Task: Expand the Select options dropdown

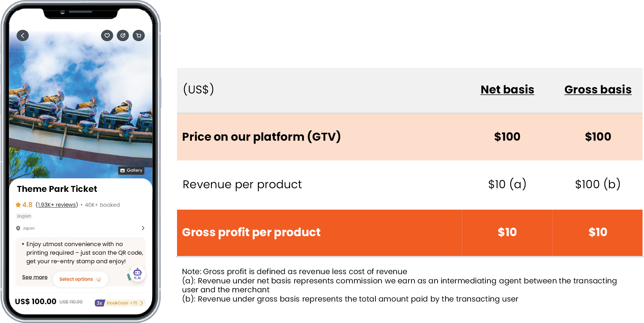Action: (80, 279)
